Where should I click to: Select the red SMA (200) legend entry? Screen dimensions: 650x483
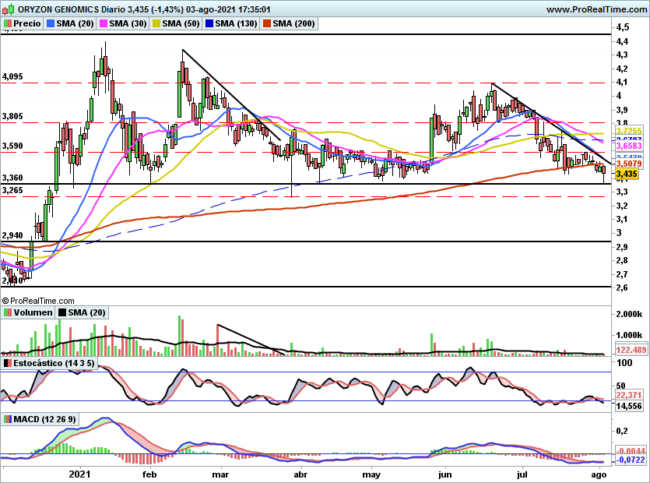point(289,24)
